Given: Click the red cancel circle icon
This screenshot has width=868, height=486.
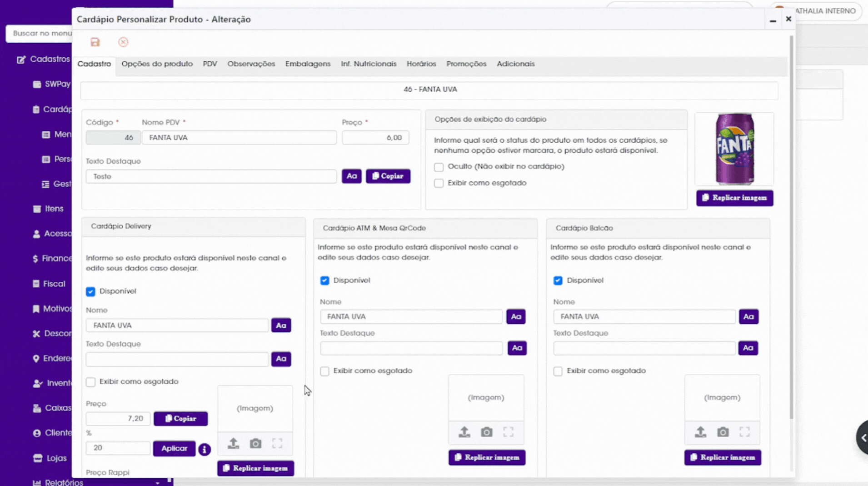Looking at the screenshot, I should coord(123,42).
